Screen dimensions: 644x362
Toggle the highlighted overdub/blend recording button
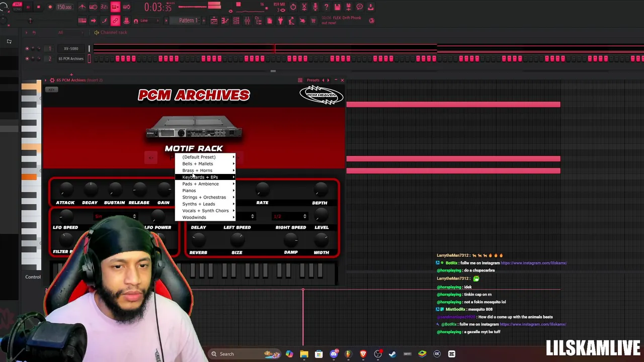click(115, 7)
